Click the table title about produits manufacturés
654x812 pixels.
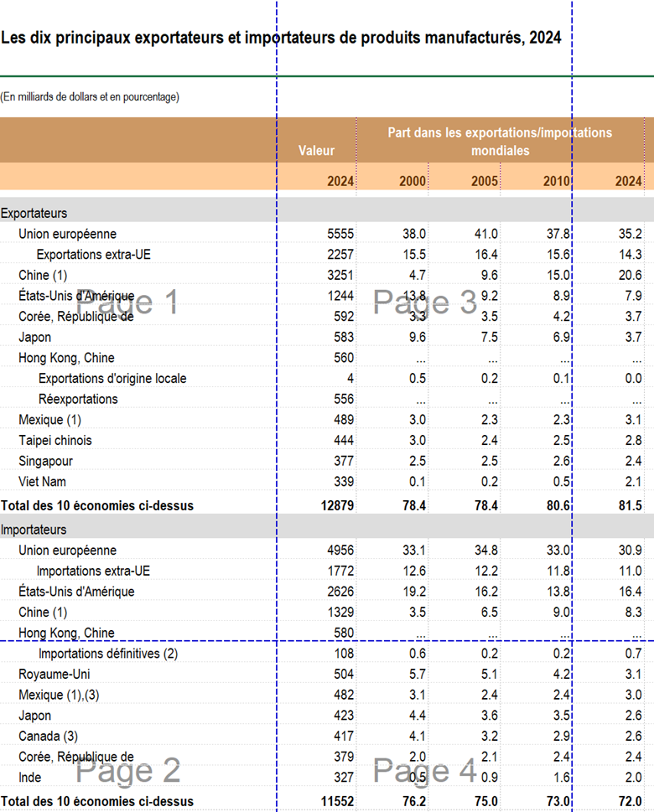(x=281, y=39)
